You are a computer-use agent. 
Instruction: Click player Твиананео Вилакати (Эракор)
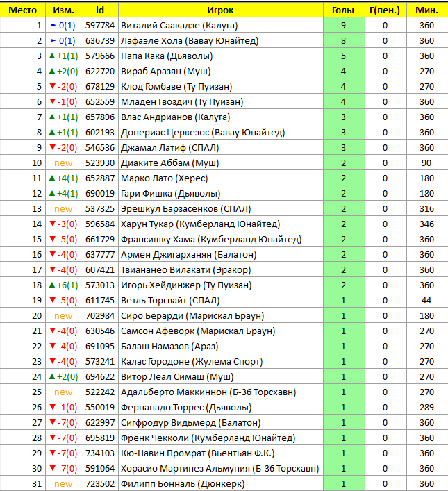[x=185, y=270]
